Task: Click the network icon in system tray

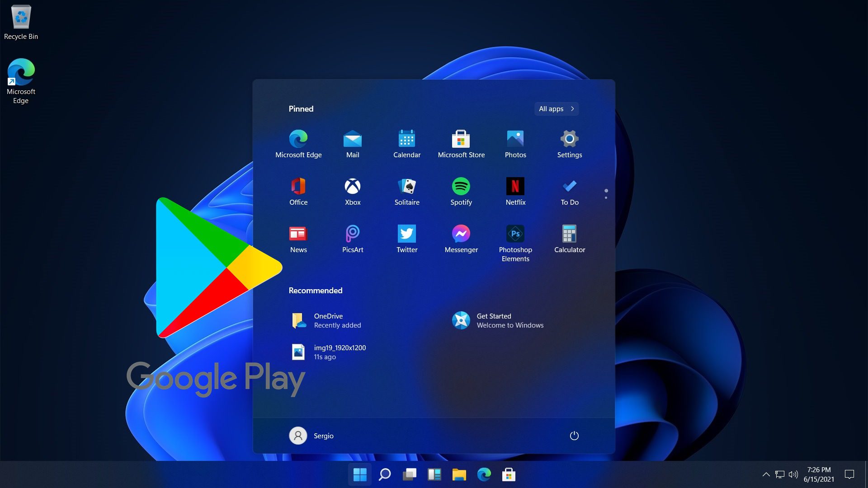Action: click(780, 474)
